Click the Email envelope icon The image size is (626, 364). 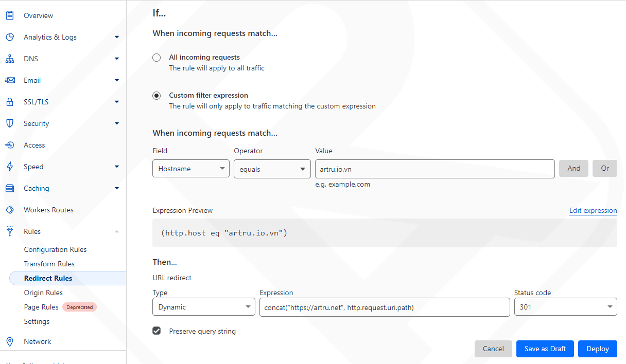[10, 80]
